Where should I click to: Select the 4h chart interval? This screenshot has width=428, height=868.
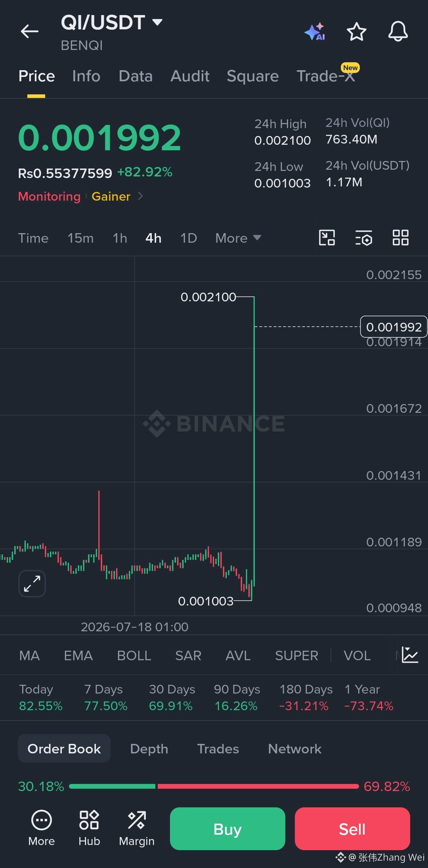tap(153, 238)
